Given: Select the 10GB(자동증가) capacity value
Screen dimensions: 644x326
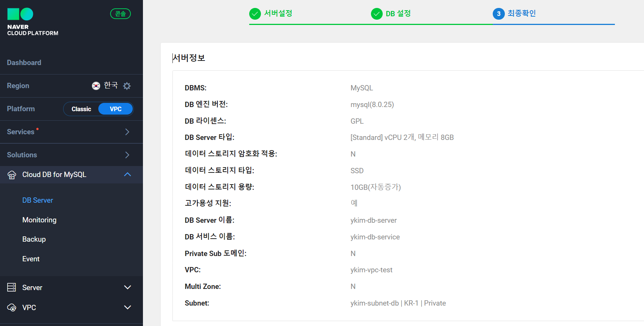Looking at the screenshot, I should [x=376, y=187].
